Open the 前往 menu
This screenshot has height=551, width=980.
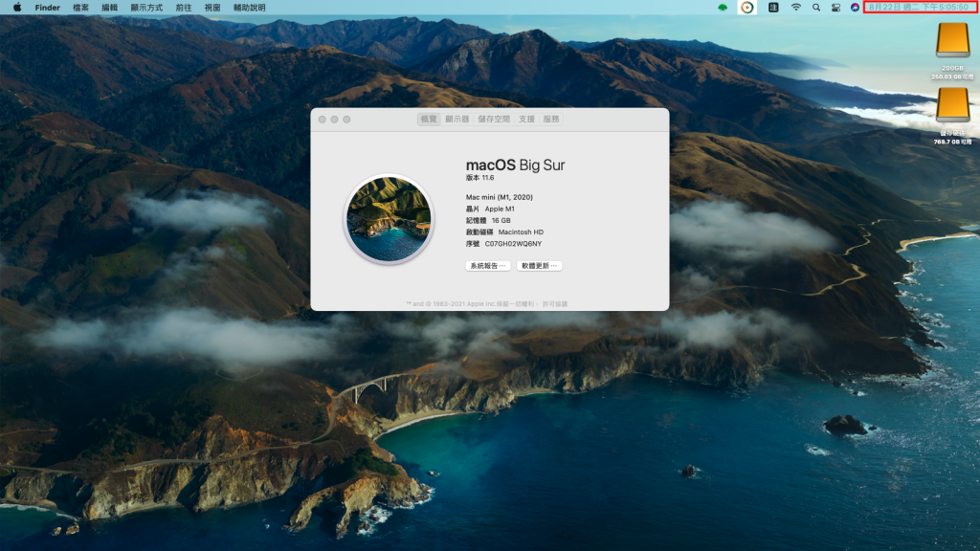pyautogui.click(x=183, y=8)
